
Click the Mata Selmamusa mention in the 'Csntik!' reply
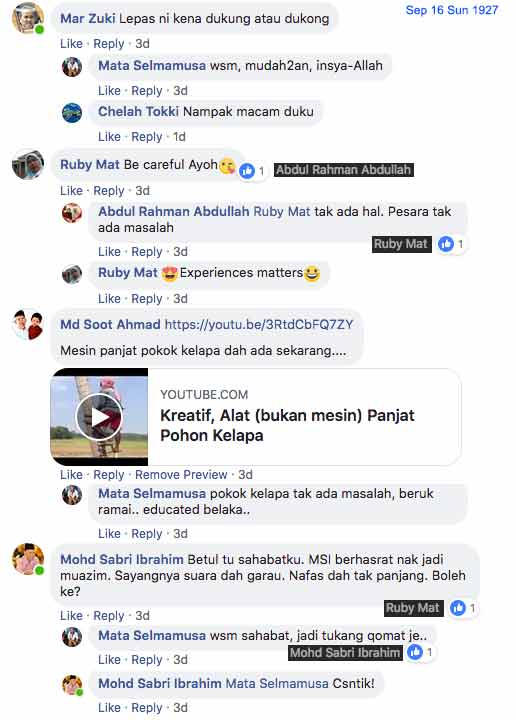pos(277,683)
